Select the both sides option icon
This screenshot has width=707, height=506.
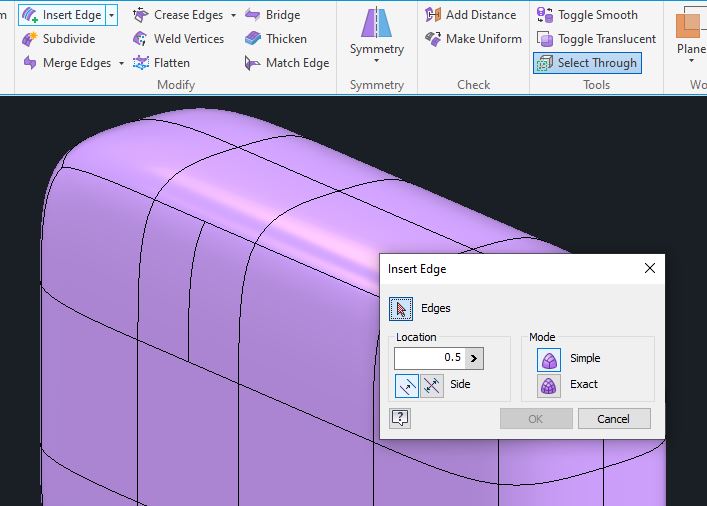tap(432, 386)
